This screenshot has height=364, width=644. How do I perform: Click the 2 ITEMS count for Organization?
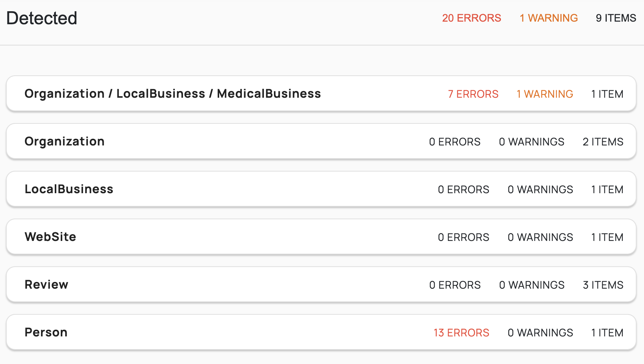pyautogui.click(x=603, y=142)
